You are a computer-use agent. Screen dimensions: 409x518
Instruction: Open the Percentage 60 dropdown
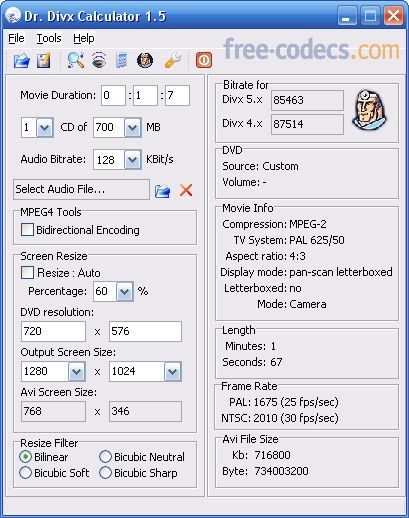click(x=125, y=292)
